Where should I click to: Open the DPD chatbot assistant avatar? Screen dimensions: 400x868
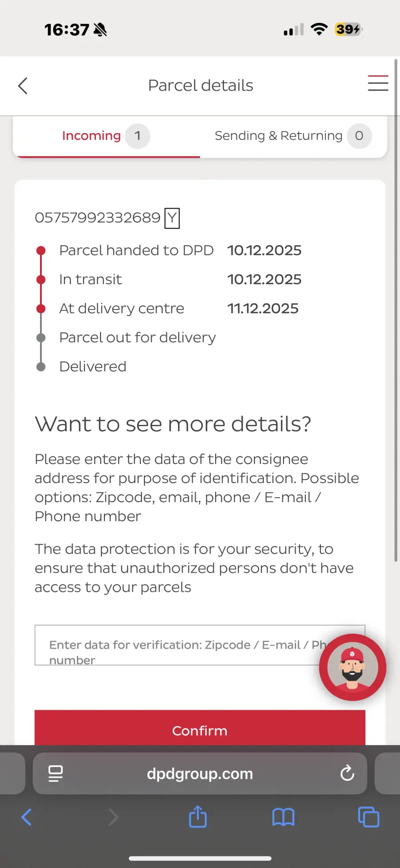tap(352, 667)
